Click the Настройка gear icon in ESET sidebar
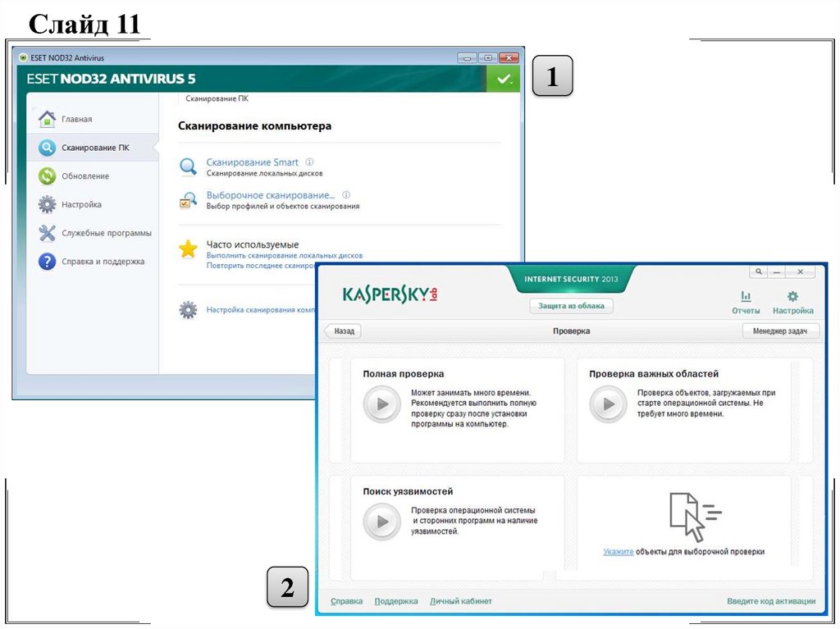This screenshot has width=840, height=629. click(47, 204)
